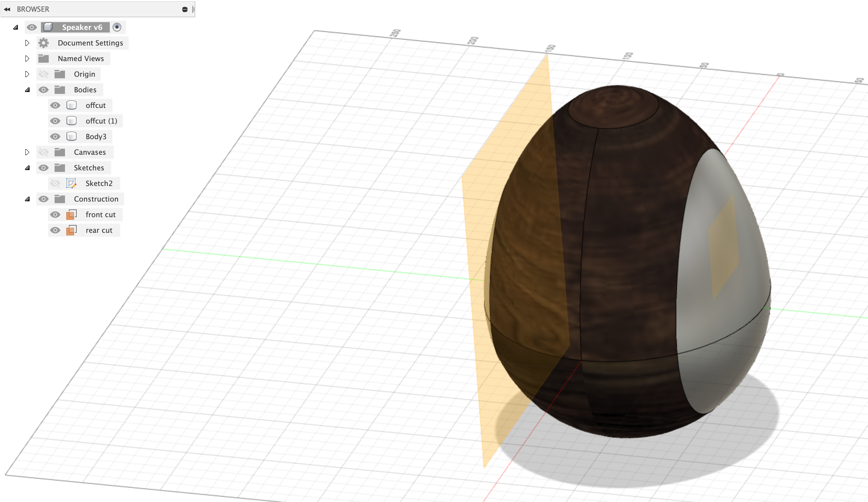Collapse the Bodies folder
This screenshot has width=868, height=502.
tap(27, 89)
